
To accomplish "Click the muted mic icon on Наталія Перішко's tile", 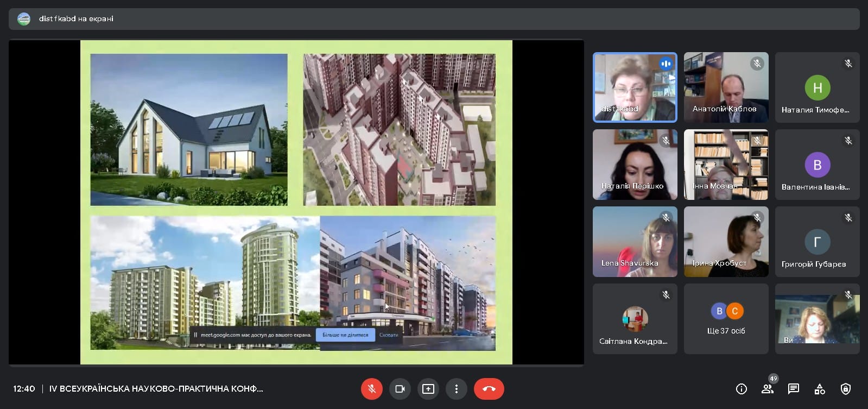I will 666,141.
